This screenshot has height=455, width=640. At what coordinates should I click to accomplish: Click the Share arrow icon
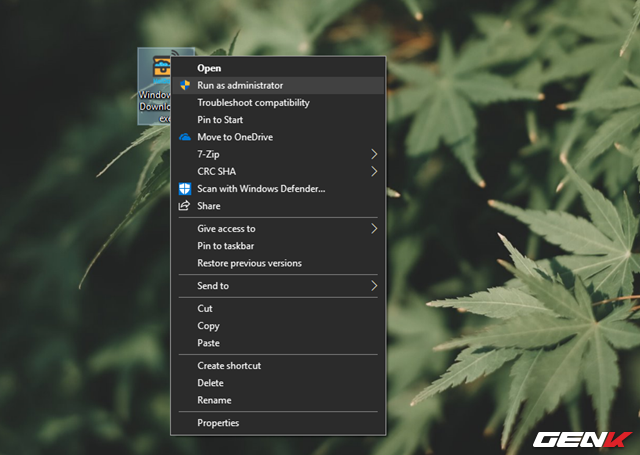(184, 206)
